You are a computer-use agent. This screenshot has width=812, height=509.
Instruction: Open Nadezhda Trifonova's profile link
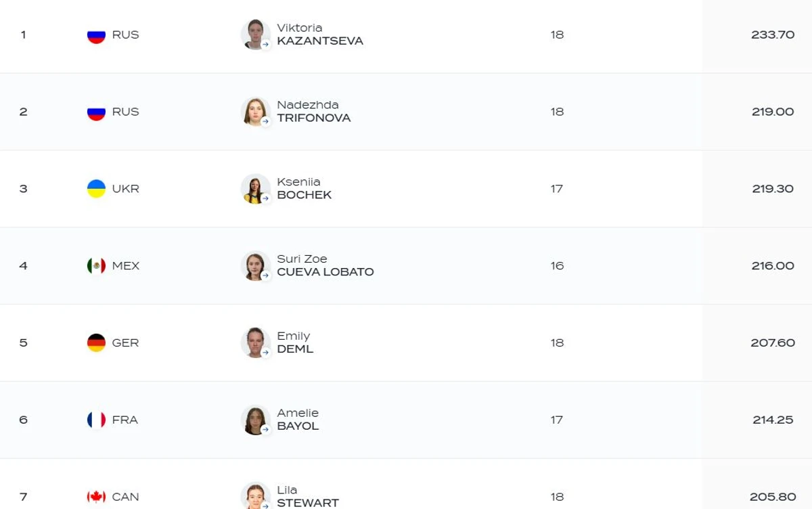click(314, 112)
